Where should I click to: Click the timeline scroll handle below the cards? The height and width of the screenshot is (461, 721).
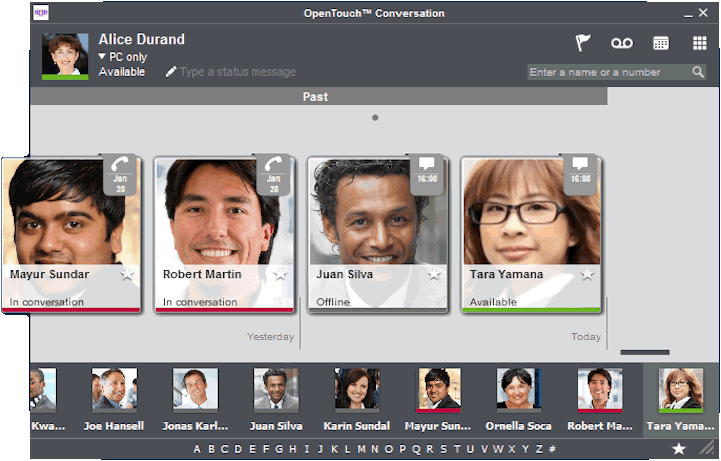(x=644, y=352)
